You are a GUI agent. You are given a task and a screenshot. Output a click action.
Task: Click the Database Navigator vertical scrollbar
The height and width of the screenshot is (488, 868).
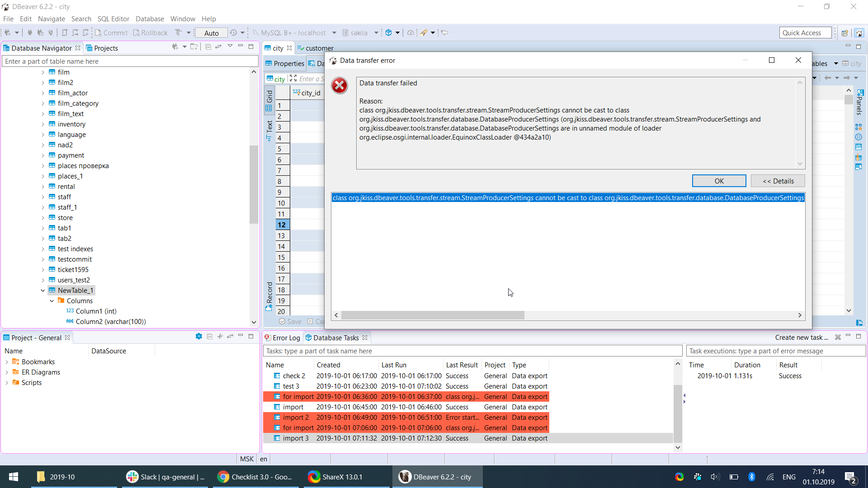pos(254,184)
